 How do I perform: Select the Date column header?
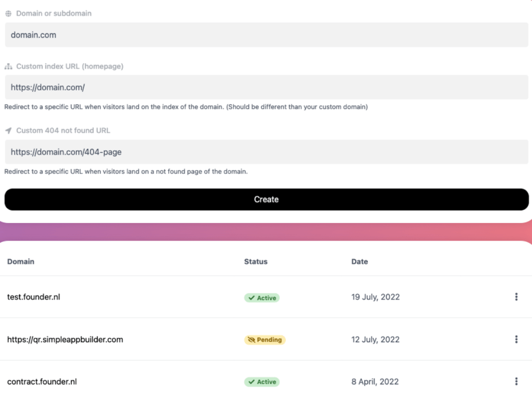pyautogui.click(x=361, y=261)
